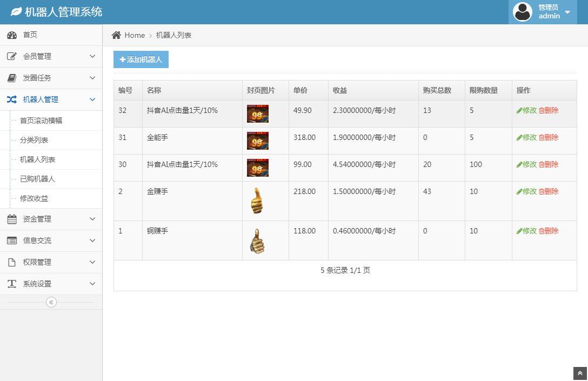The height and width of the screenshot is (381, 588).
Task: Delete the 全能手 robot row
Action: pos(549,137)
